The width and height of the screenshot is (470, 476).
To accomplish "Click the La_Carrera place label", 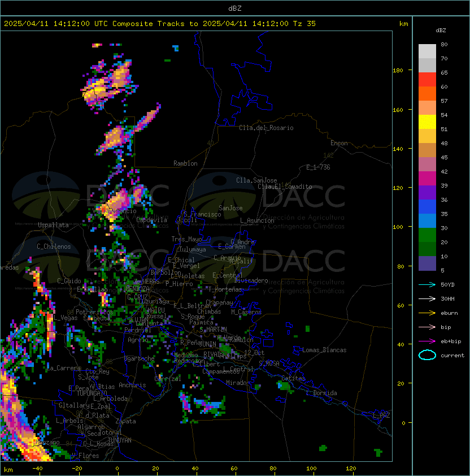I will pyautogui.click(x=64, y=368).
